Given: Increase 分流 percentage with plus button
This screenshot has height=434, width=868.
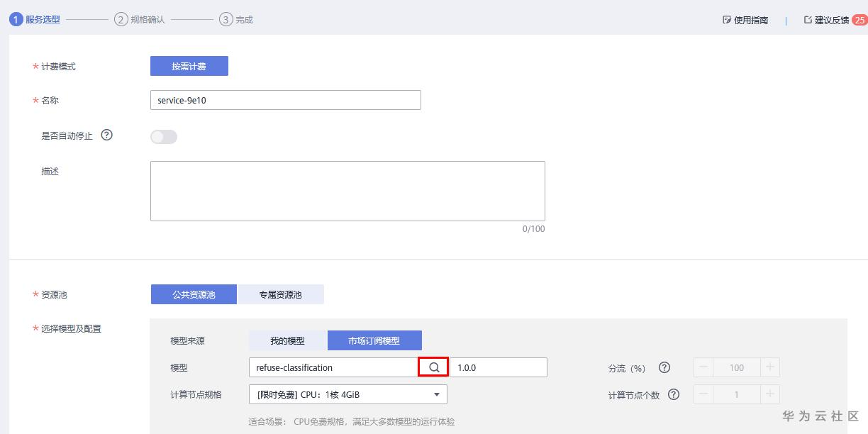Looking at the screenshot, I should coord(770,367).
